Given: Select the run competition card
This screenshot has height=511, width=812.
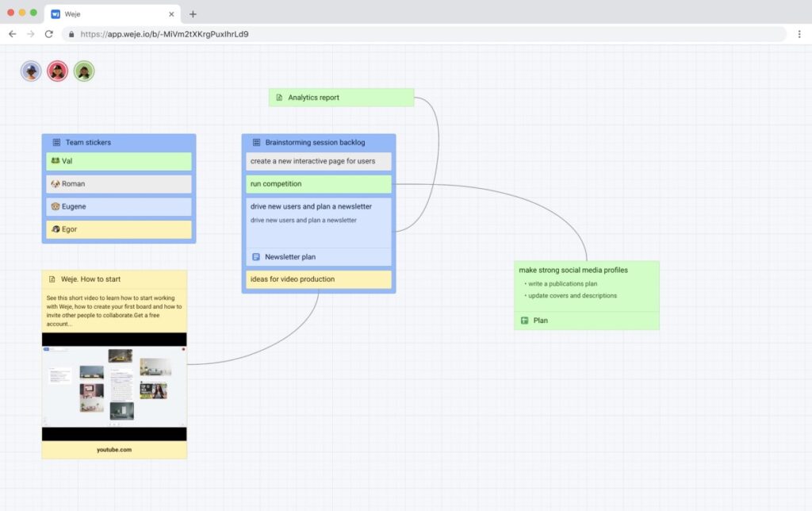Looking at the screenshot, I should click(x=318, y=184).
